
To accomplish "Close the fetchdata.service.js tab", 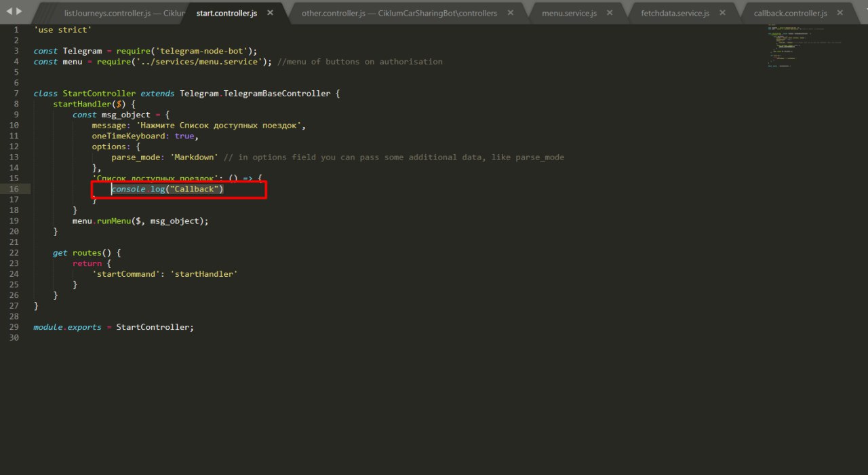I will [723, 13].
